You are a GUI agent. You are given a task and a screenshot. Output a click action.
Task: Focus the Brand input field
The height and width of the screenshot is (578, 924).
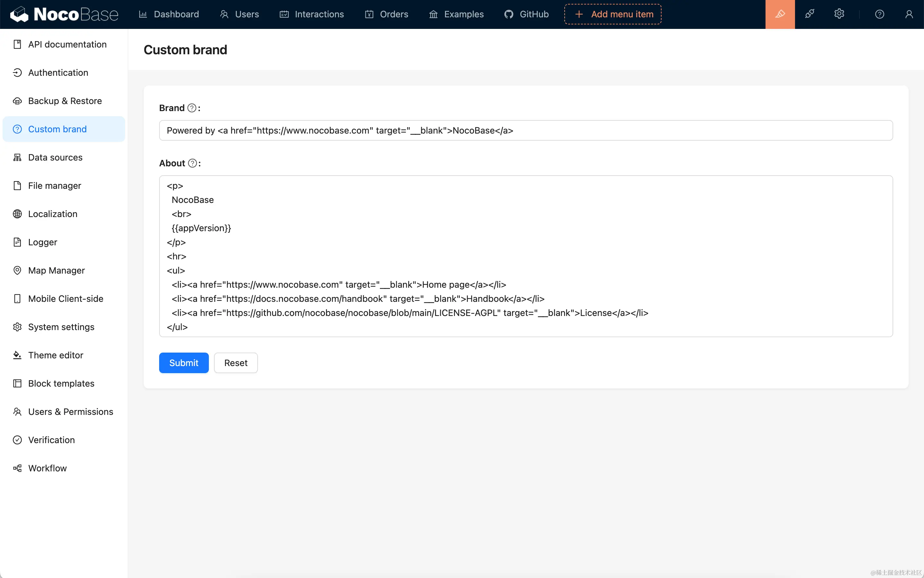pos(526,130)
